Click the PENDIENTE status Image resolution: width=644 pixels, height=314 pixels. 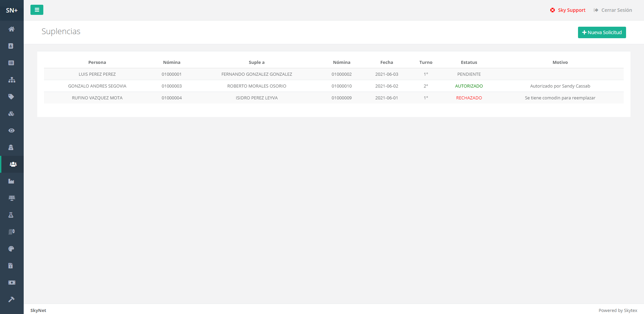(469, 74)
